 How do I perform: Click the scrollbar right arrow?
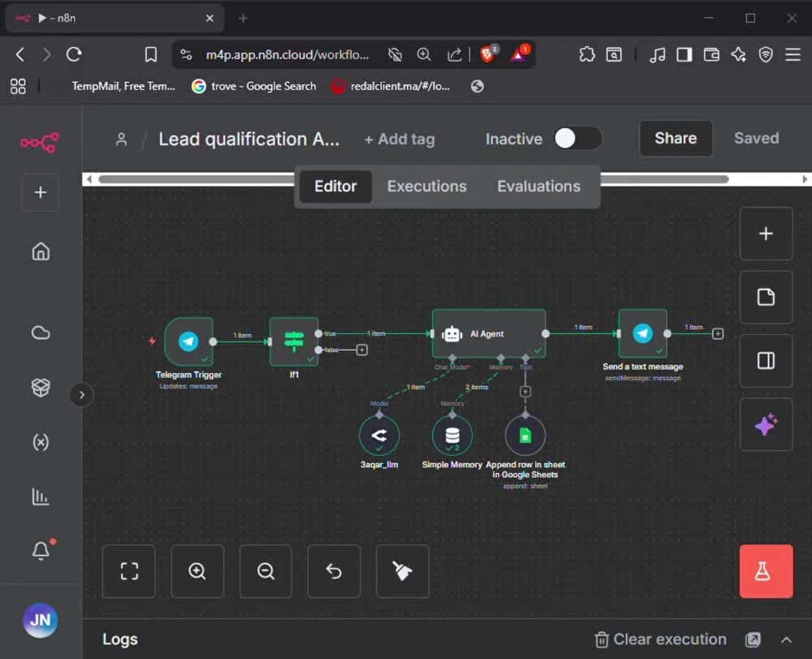click(x=804, y=180)
